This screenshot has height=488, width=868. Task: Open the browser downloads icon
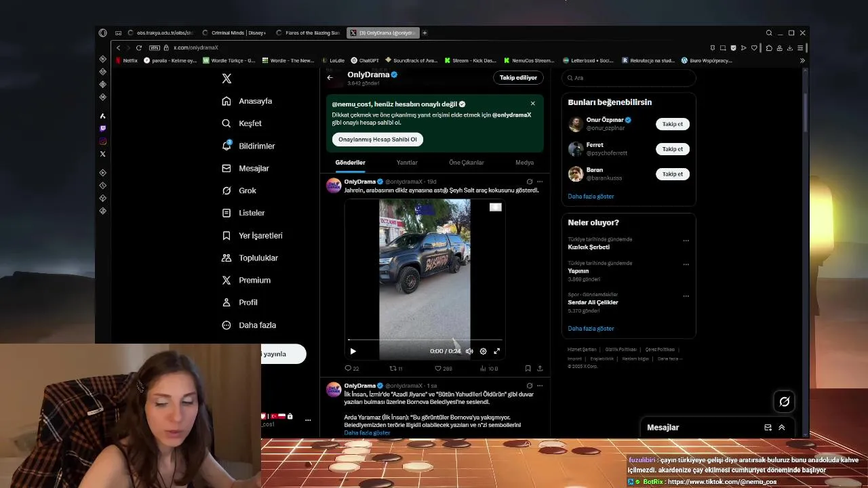[790, 47]
